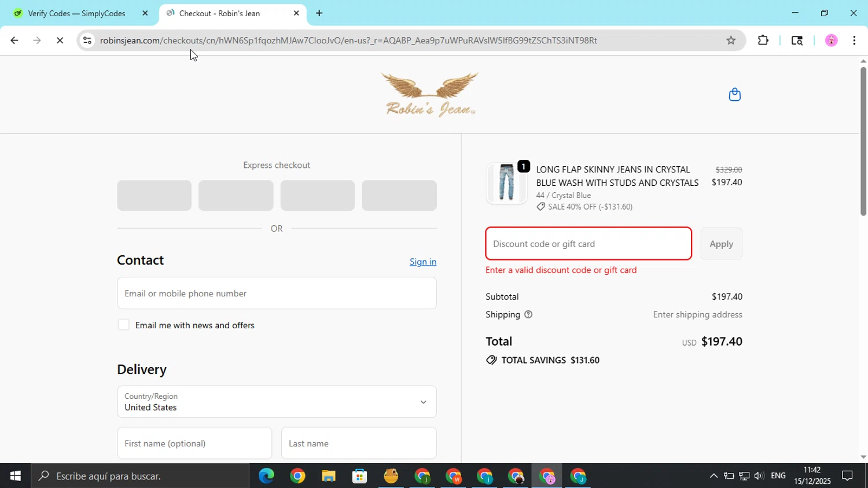Image resolution: width=868 pixels, height=488 pixels.
Task: Open a new browser tab
Action: tap(319, 13)
